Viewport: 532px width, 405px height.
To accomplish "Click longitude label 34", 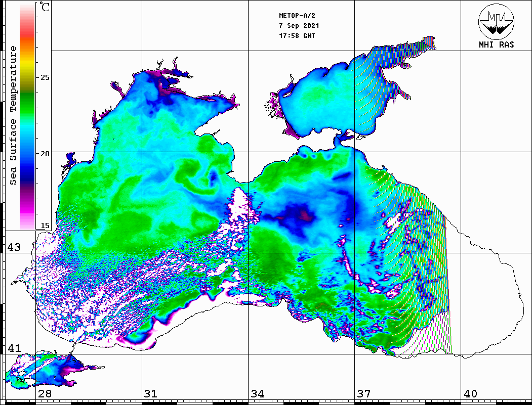I will click(257, 393).
